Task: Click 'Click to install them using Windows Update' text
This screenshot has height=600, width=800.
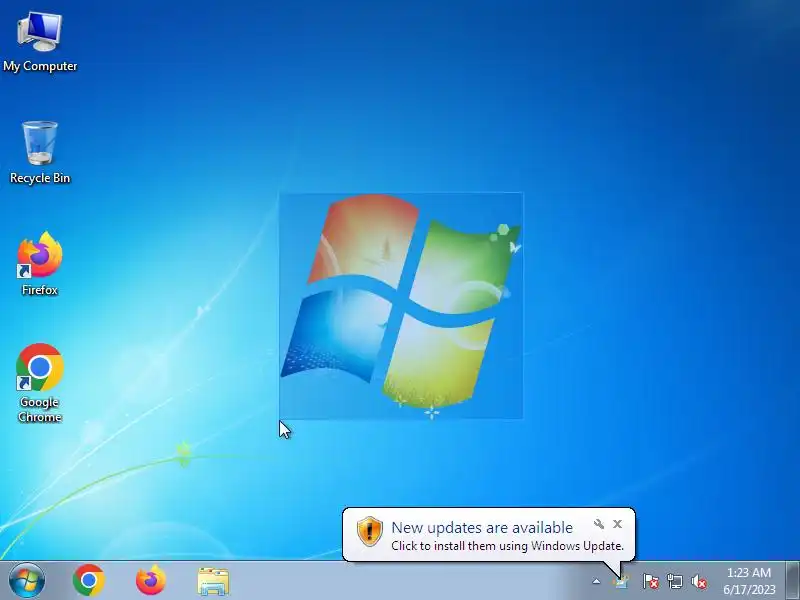Action: tap(507, 546)
